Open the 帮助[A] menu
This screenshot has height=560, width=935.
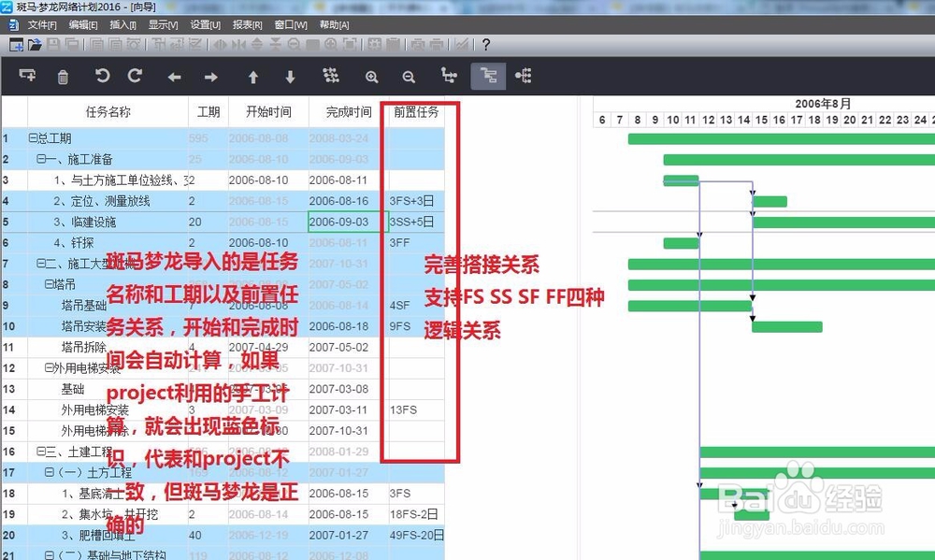coord(334,25)
